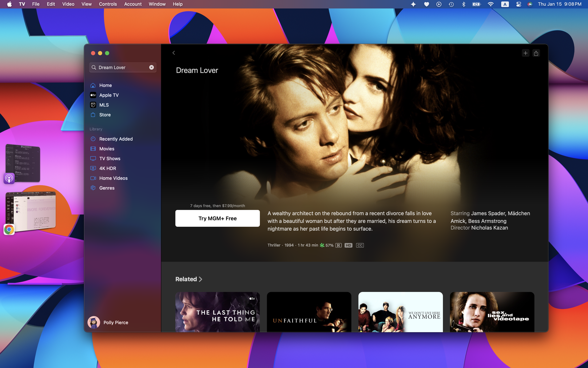Show the Recently Added library items
This screenshot has width=588, height=368.
pos(116,139)
